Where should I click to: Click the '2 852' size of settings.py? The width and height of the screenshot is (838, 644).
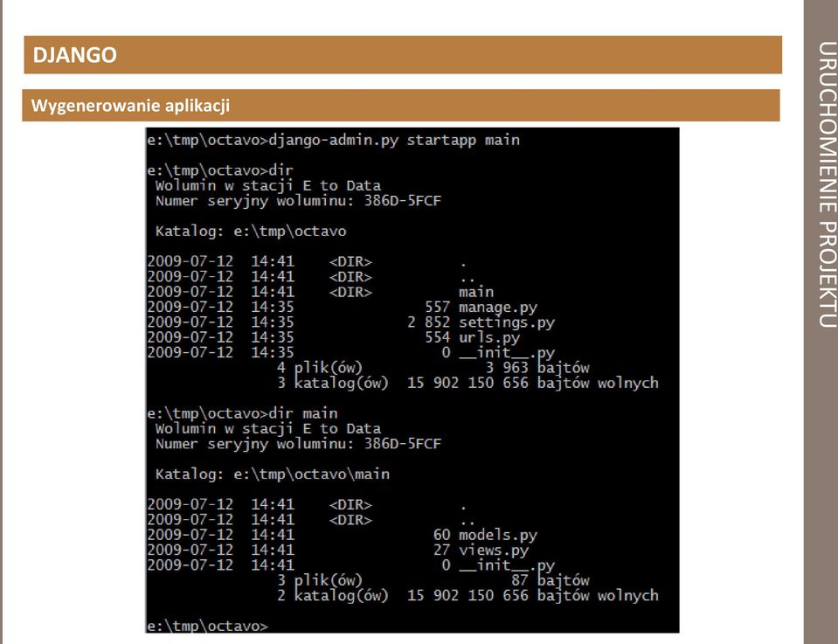[x=429, y=322]
